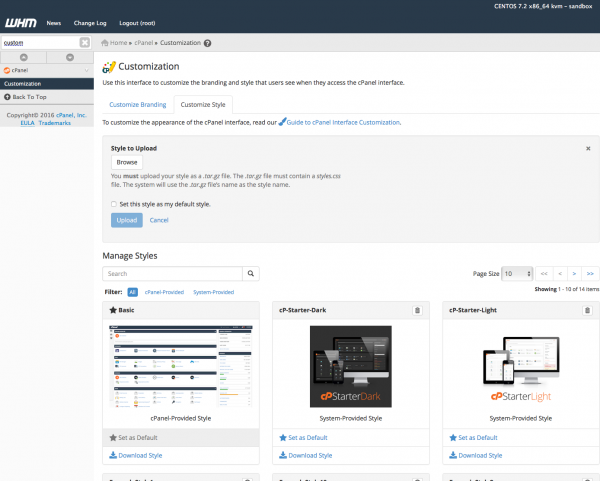Go to previous page of styles

coord(560,274)
